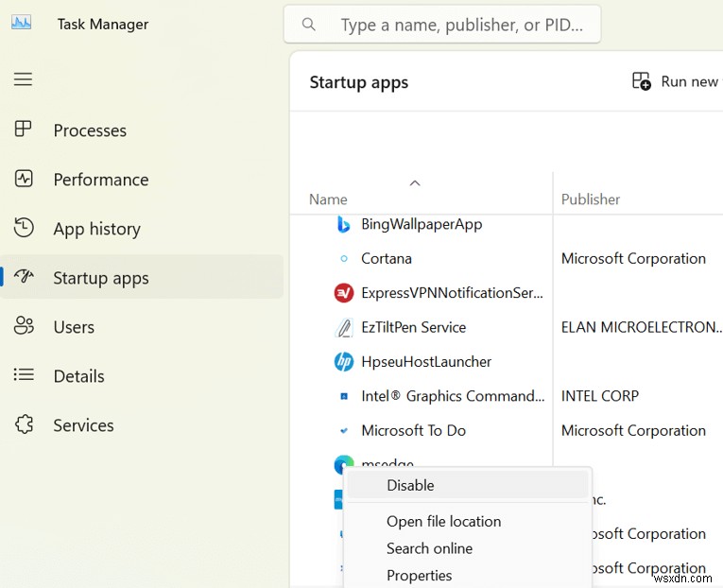Select the BingWallpaperApp row
This screenshot has height=588, width=723.
tap(422, 224)
